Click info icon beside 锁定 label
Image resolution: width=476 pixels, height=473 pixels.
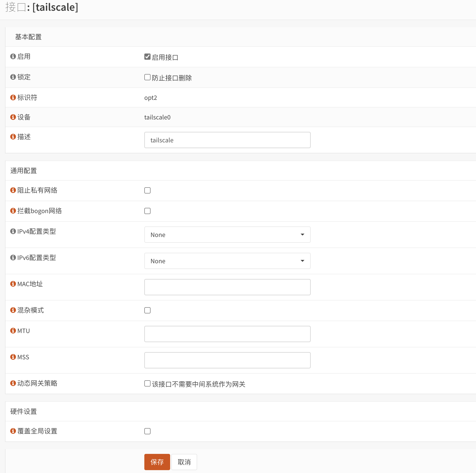pos(13,77)
